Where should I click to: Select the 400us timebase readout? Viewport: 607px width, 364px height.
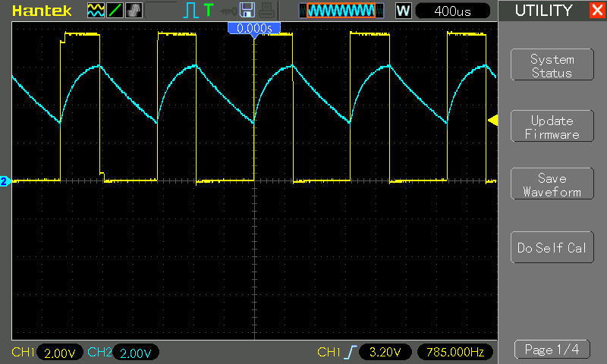click(x=452, y=11)
